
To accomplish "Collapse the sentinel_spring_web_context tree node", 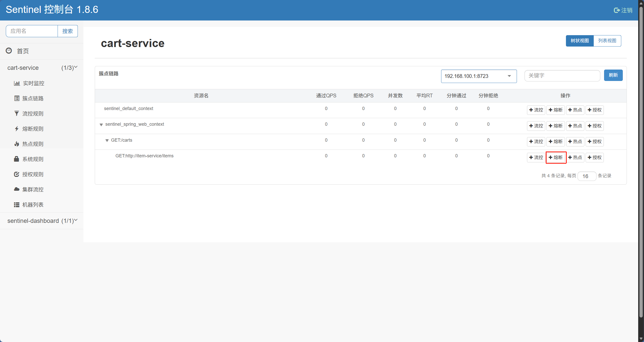I will [101, 125].
